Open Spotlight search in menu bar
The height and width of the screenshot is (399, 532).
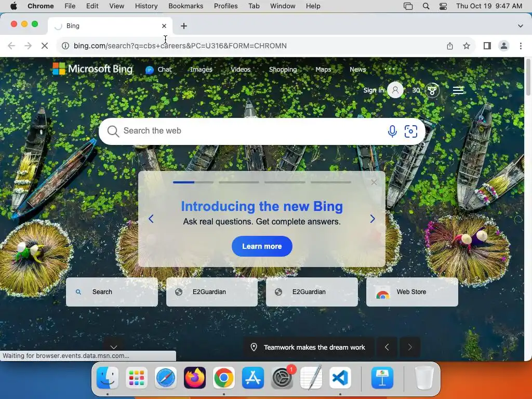[426, 6]
